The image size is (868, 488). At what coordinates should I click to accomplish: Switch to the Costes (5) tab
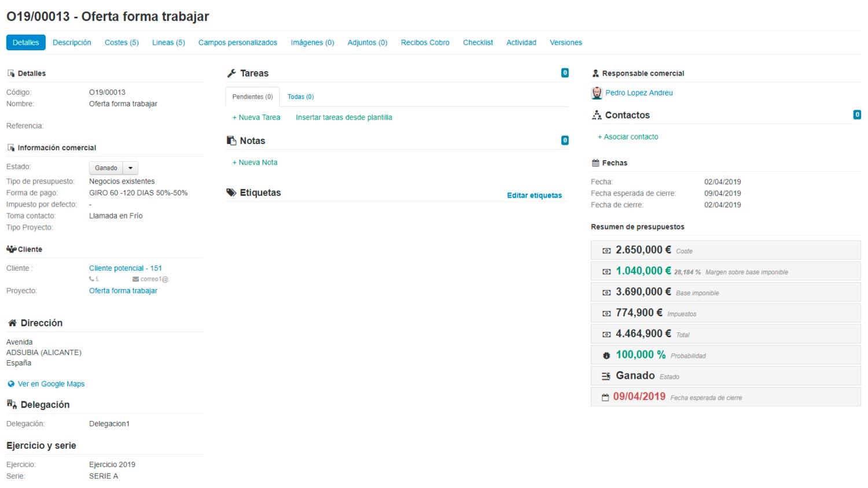click(122, 43)
